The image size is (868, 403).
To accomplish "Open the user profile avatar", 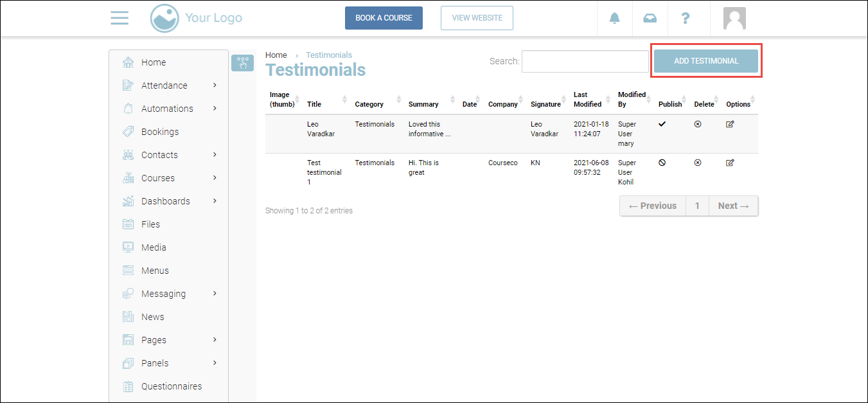I will pyautogui.click(x=734, y=18).
